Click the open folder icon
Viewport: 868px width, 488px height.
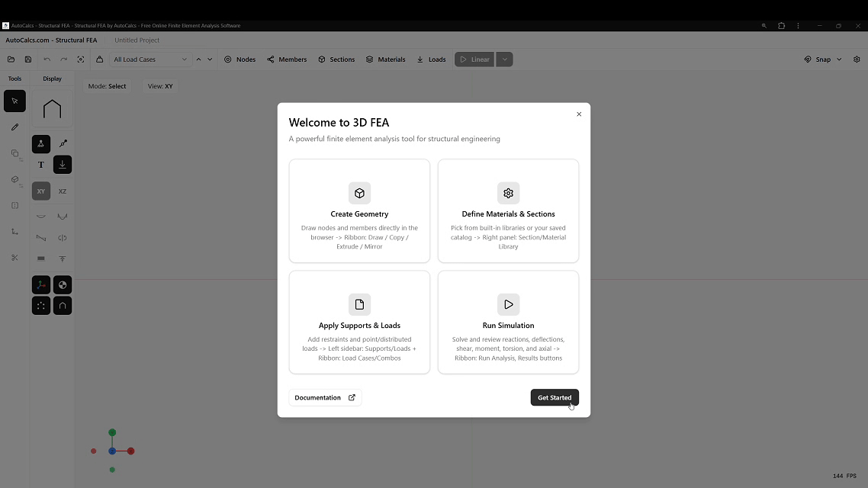[11, 59]
